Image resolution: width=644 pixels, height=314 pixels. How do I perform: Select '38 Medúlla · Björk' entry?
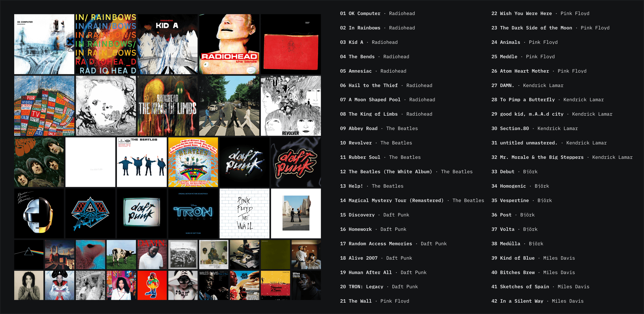(x=517, y=244)
